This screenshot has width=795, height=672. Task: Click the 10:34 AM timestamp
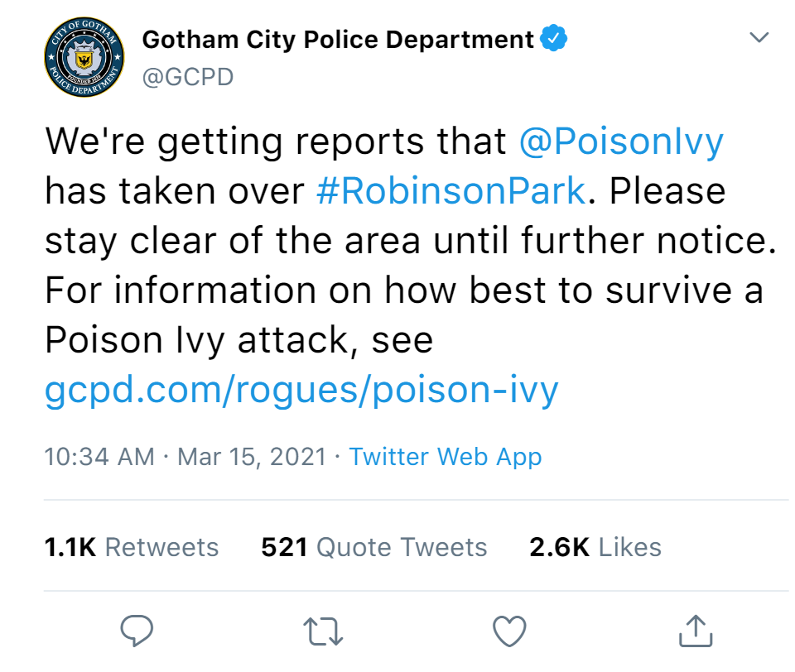tap(99, 457)
